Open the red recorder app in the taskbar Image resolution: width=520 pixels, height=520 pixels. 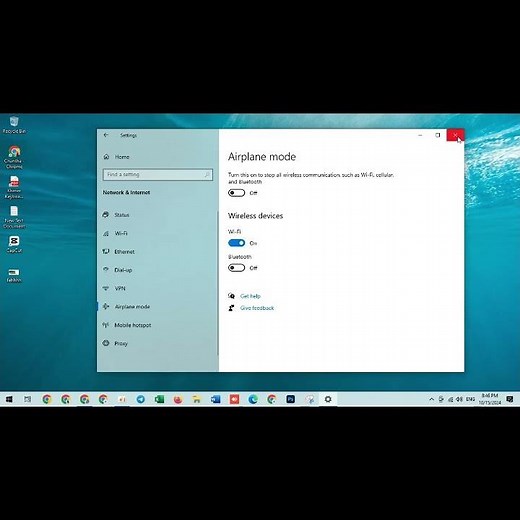pos(234,399)
